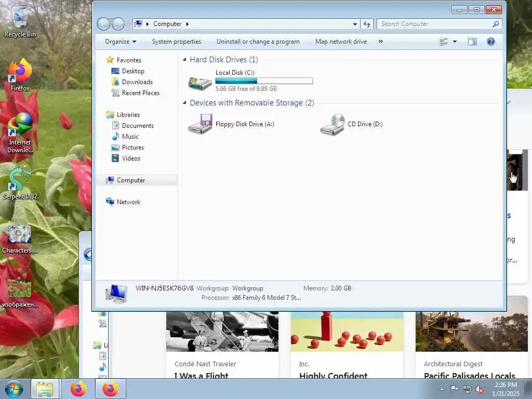Open Explorer Help via question mark icon
Screen dimensions: 532x399
[490, 42]
